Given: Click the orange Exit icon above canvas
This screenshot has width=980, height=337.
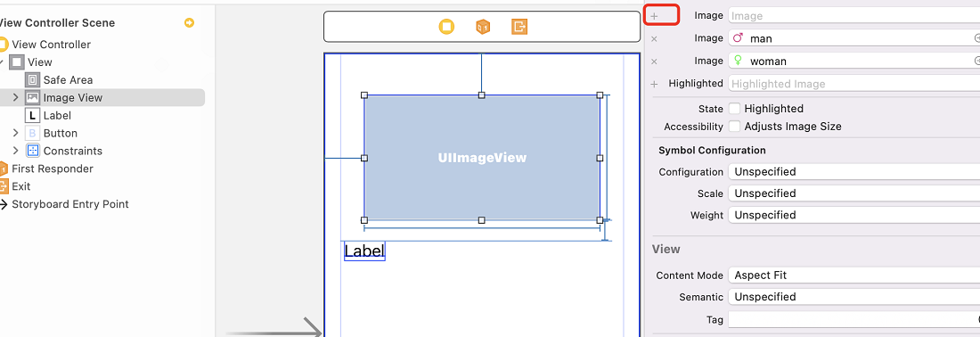Looking at the screenshot, I should click(x=519, y=26).
